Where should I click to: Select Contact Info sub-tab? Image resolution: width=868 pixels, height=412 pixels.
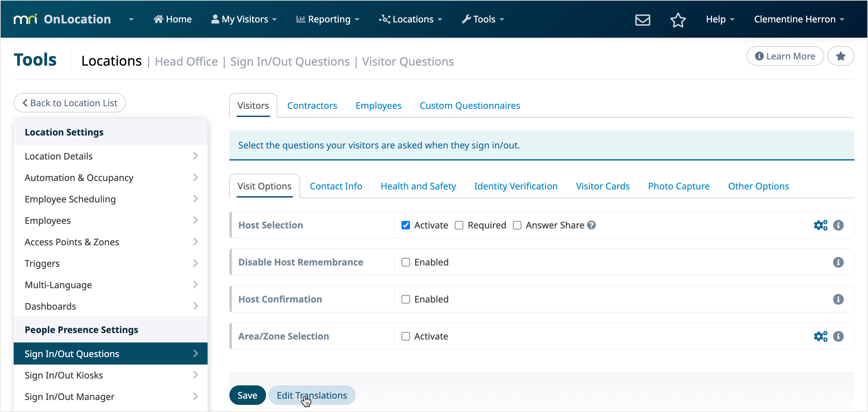(336, 186)
